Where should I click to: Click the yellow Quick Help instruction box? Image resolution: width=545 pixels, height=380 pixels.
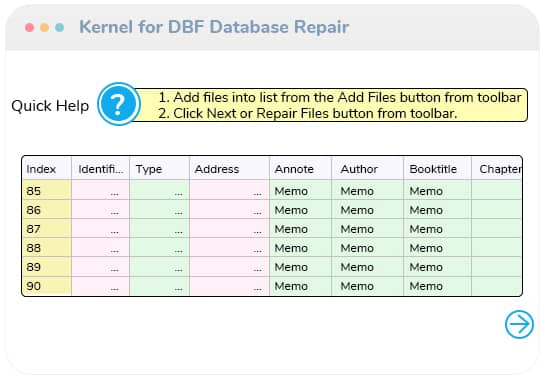tap(332, 105)
